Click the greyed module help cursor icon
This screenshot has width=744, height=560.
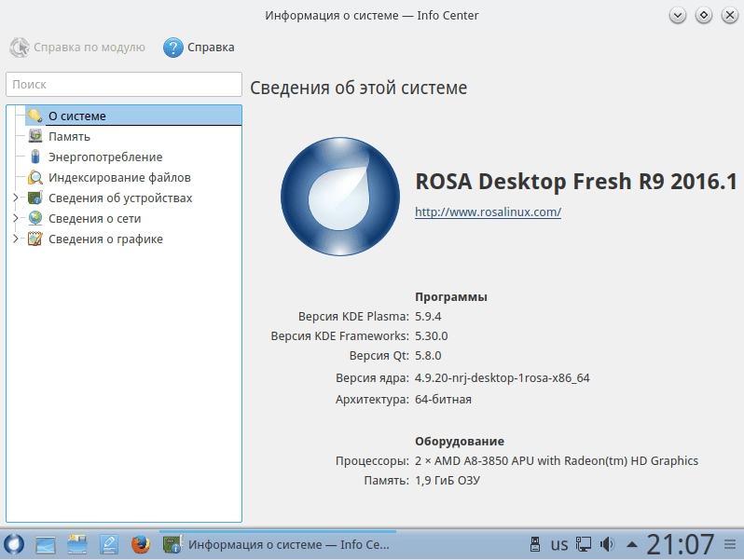pos(20,48)
